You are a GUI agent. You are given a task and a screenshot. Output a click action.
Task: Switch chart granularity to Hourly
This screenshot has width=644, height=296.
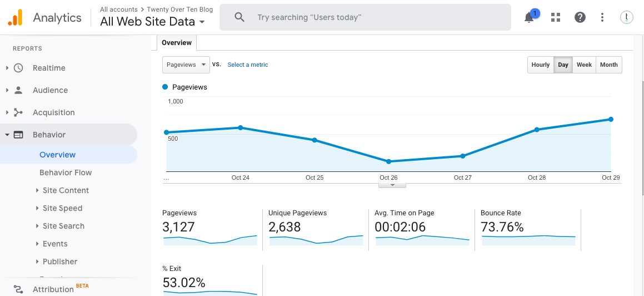(540, 65)
